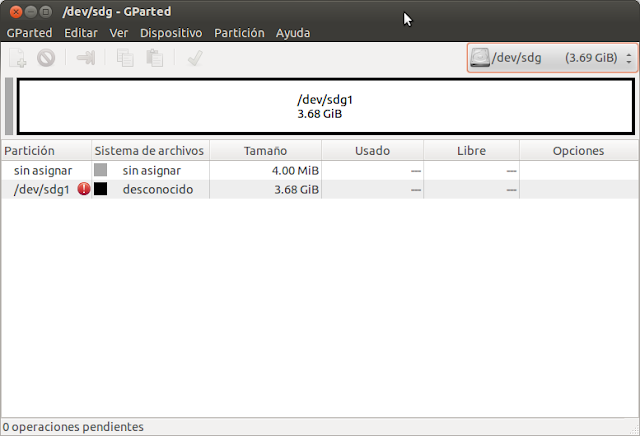Select the /dev/sdg1 block in disk map
640x436 pixels.
[x=325, y=106]
